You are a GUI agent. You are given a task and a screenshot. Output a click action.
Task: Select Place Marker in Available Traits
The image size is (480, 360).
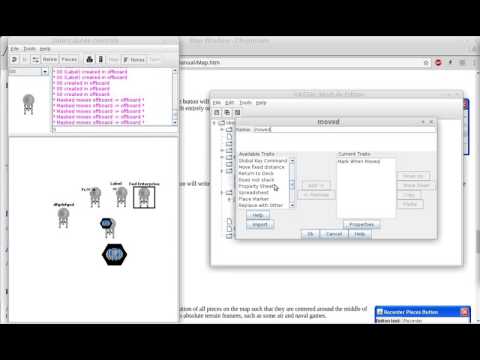click(254, 199)
